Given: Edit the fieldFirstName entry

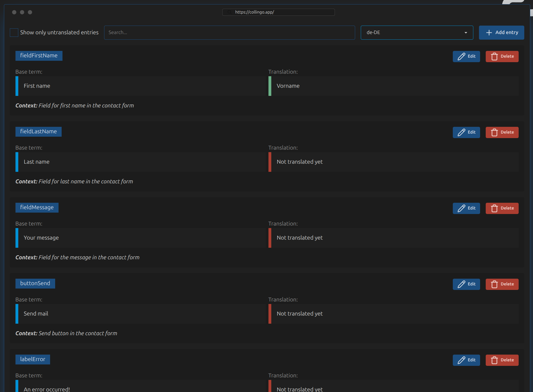Looking at the screenshot, I should pos(466,57).
